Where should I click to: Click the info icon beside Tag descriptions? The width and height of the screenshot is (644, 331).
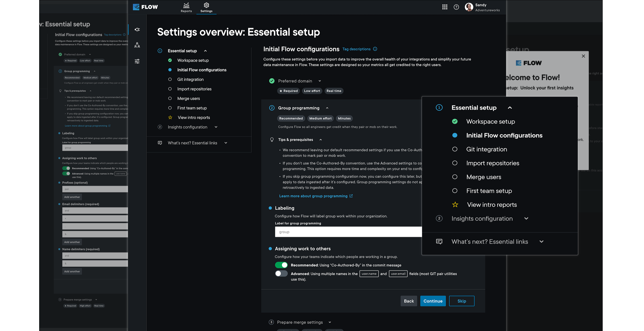pyautogui.click(x=375, y=49)
